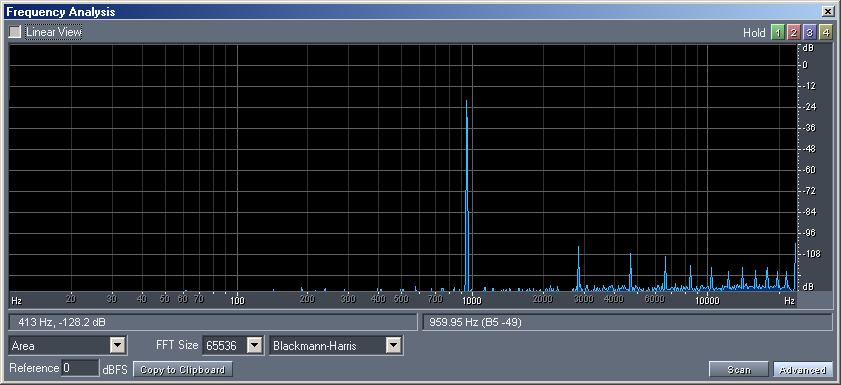Click the -60 label on dB scale

tap(808, 170)
